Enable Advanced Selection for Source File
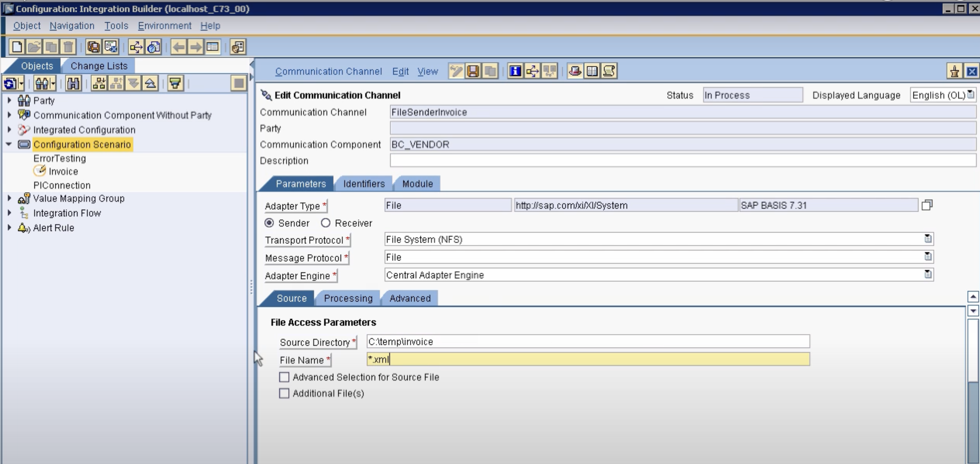The image size is (980, 464). (284, 377)
